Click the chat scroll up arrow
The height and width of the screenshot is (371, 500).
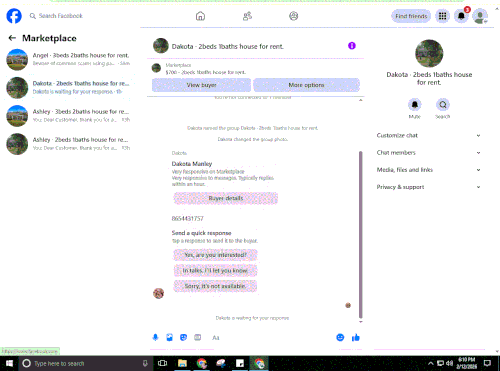tap(360, 100)
